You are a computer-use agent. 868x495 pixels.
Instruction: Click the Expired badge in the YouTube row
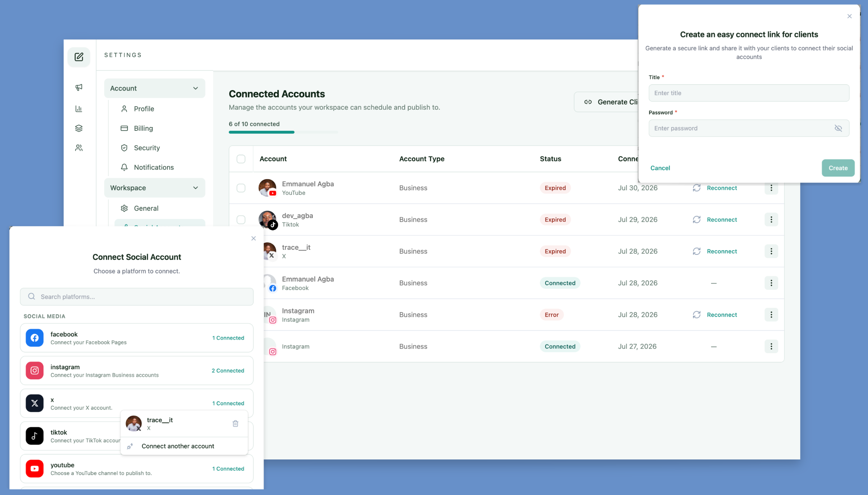(555, 188)
